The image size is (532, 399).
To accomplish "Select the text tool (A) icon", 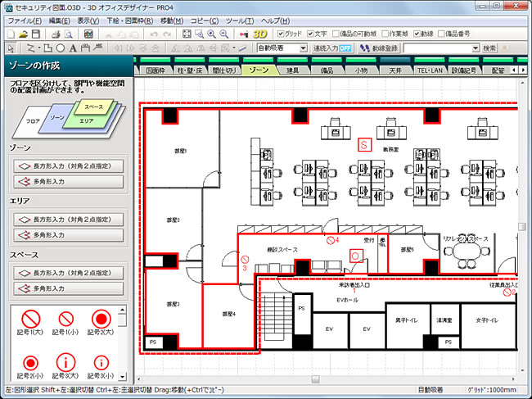I will coord(73,48).
